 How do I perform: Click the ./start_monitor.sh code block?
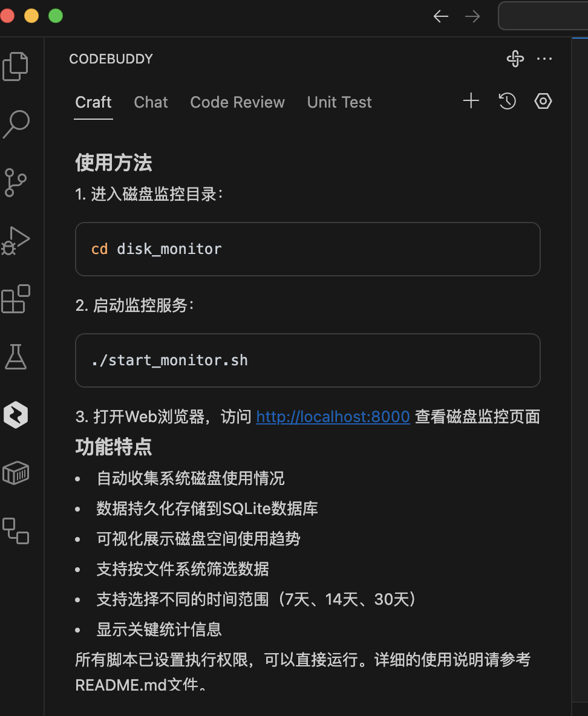tap(308, 360)
